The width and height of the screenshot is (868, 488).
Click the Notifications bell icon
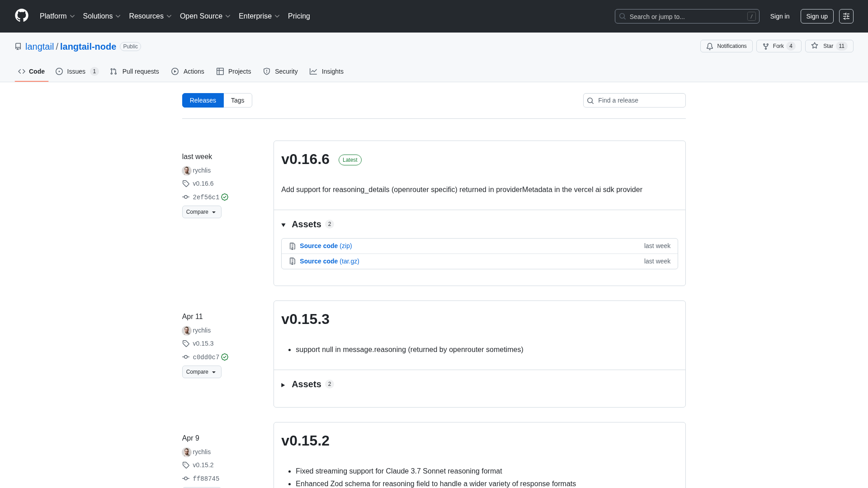710,46
